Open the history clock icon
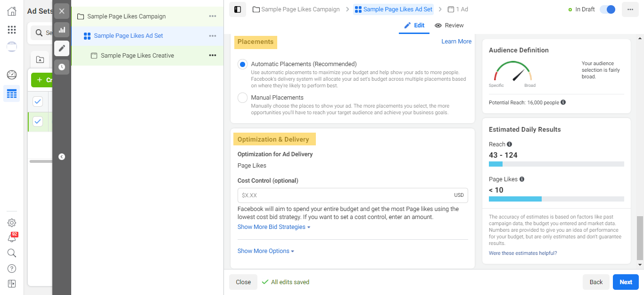The image size is (644, 295). 62,67
